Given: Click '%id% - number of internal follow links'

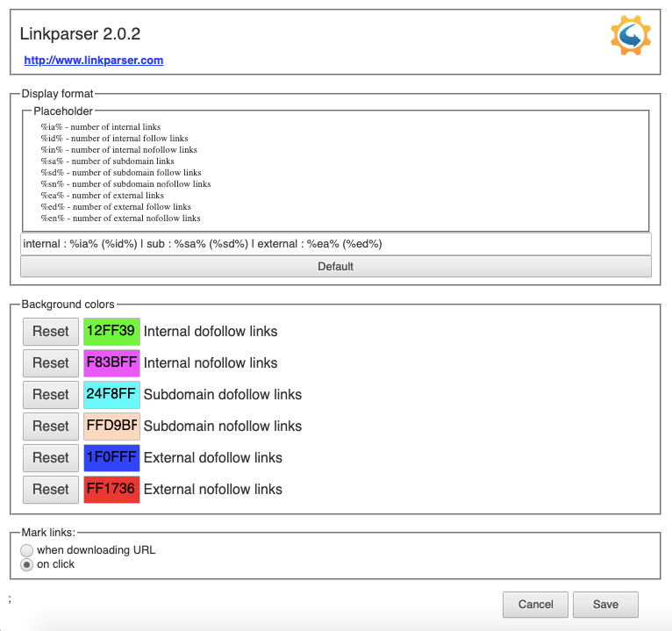Looking at the screenshot, I should pos(114,139).
